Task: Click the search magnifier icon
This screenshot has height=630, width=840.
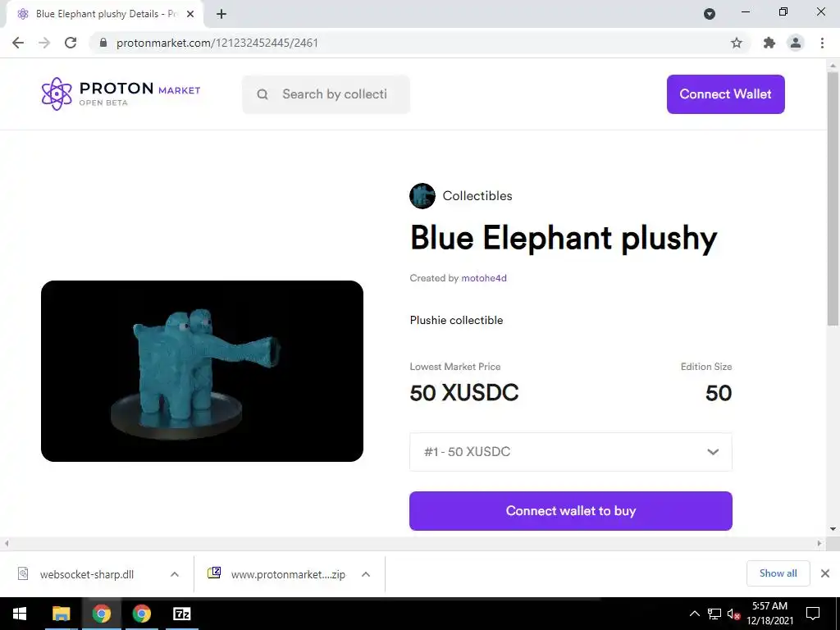Action: (262, 94)
